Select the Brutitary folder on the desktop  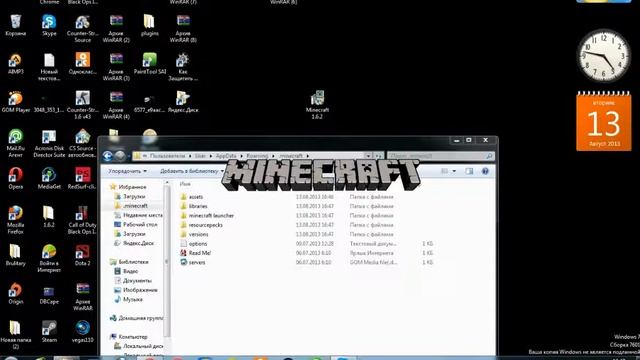(x=16, y=255)
